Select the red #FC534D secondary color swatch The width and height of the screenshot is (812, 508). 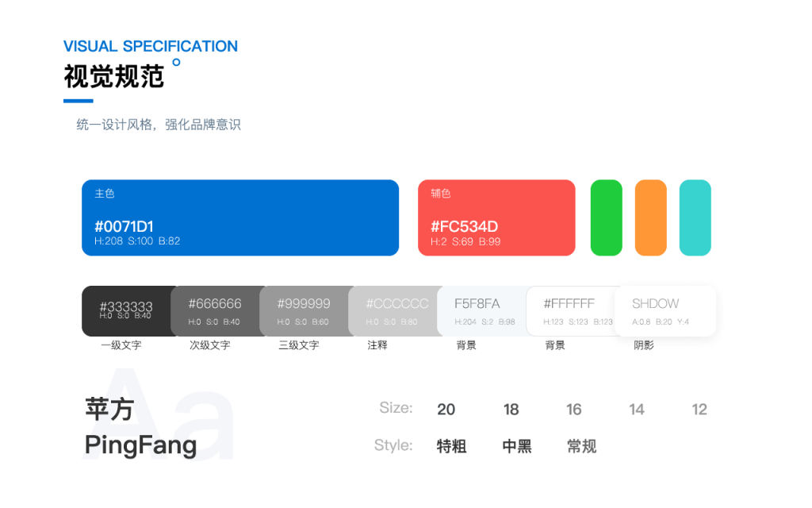tap(496, 217)
